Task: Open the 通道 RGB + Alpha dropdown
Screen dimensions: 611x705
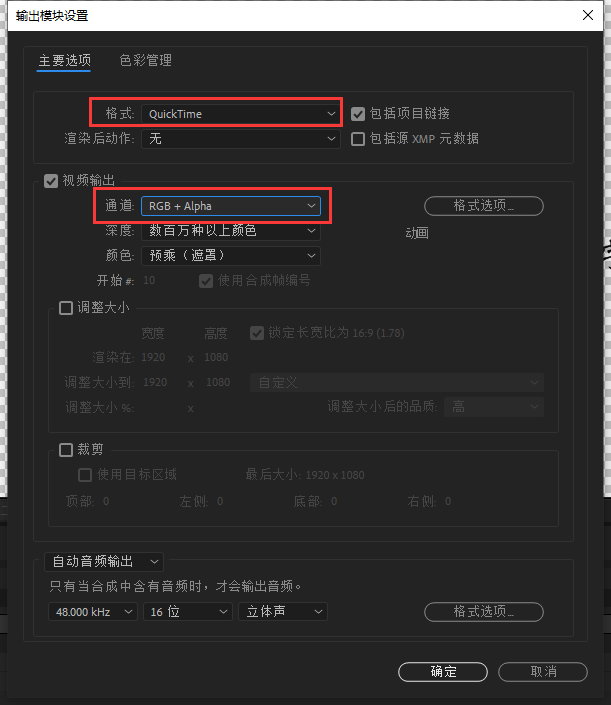Action: pos(231,206)
